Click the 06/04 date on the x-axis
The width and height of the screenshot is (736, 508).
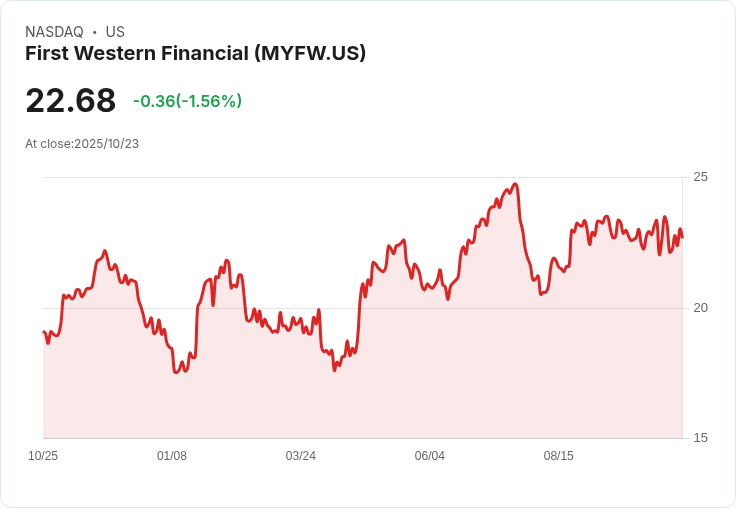pos(429,456)
